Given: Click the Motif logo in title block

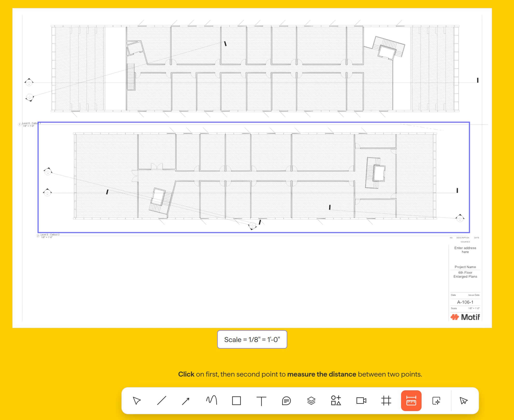Looking at the screenshot, I should pyautogui.click(x=465, y=317).
